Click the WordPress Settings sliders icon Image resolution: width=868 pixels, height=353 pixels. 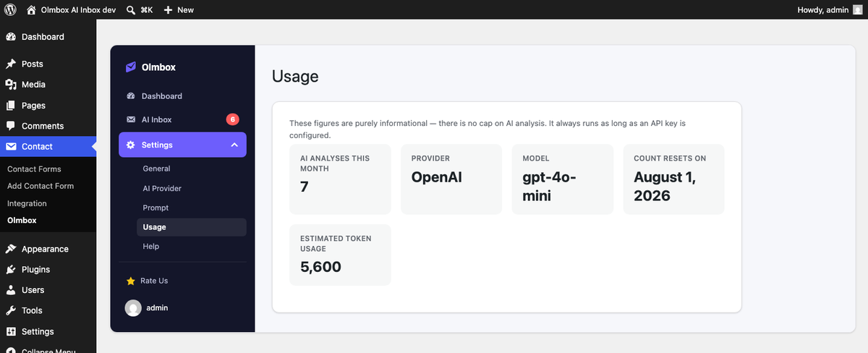(11, 331)
